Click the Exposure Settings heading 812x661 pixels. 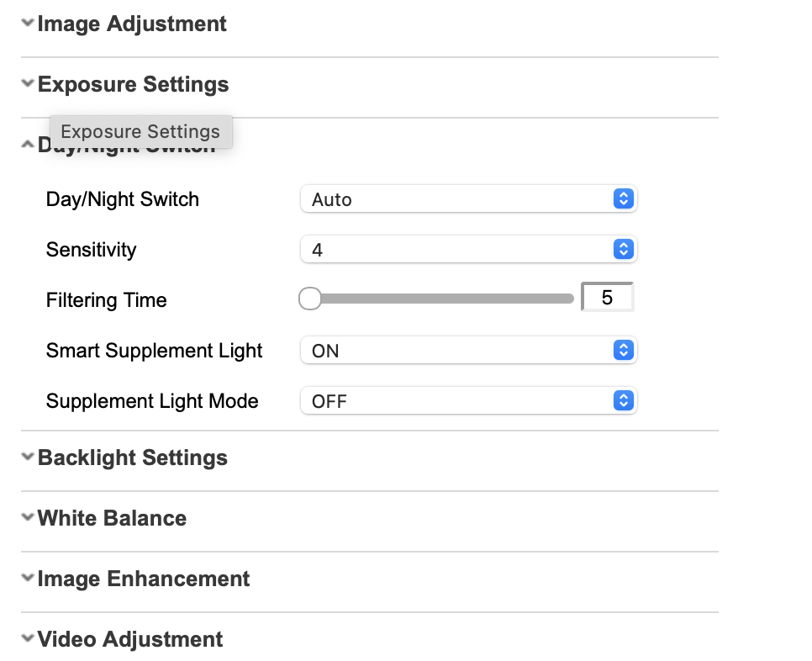[133, 84]
